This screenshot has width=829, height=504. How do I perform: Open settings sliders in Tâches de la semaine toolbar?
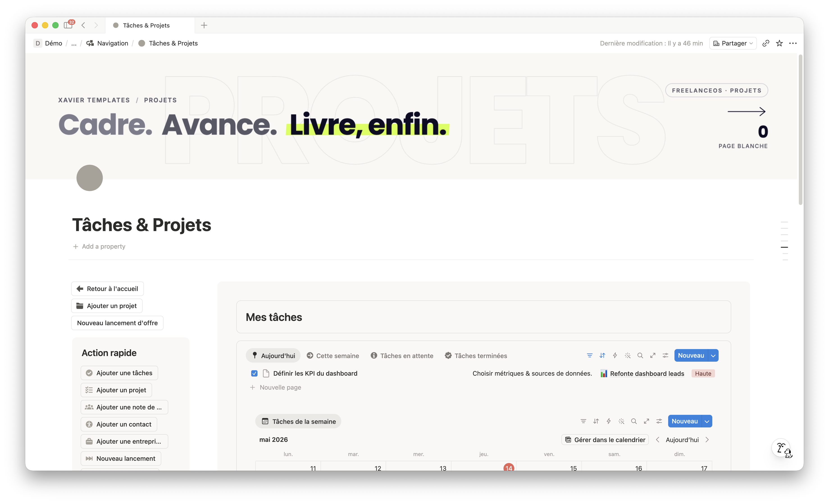[x=659, y=421]
